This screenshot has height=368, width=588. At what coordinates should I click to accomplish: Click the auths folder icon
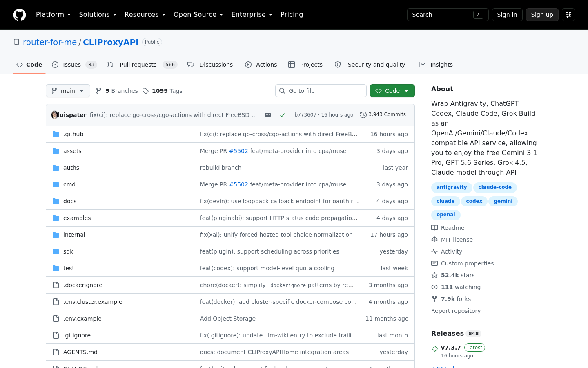click(56, 168)
